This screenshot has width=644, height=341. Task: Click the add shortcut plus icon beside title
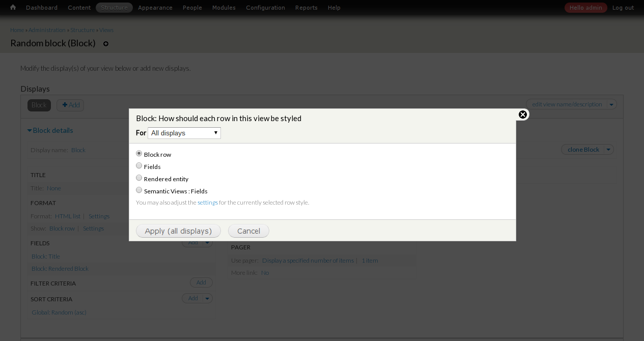click(106, 44)
